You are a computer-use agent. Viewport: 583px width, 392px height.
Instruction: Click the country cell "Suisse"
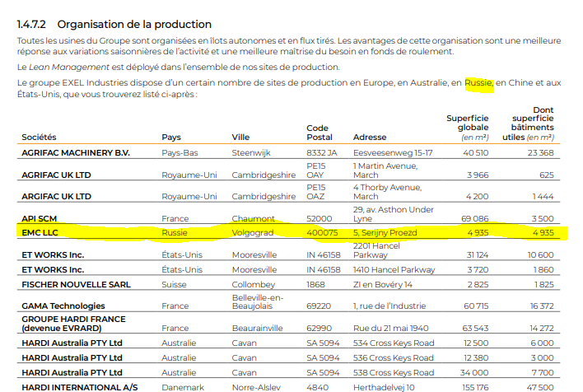(x=174, y=285)
